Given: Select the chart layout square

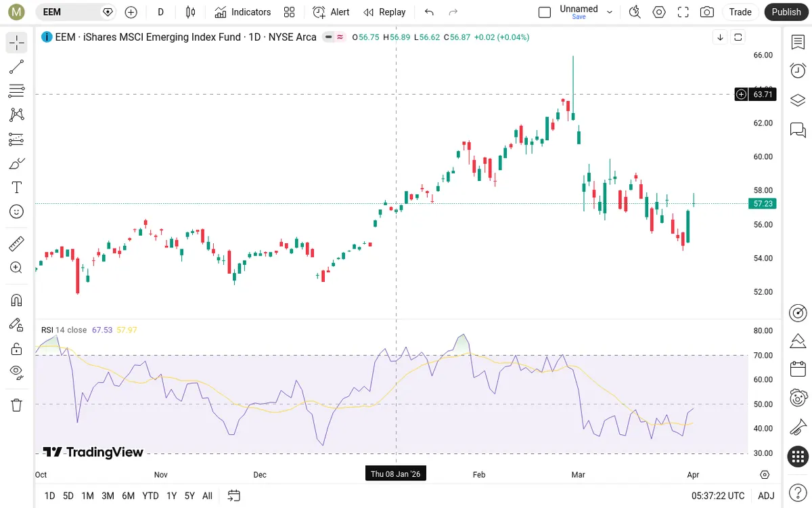Looking at the screenshot, I should [545, 12].
